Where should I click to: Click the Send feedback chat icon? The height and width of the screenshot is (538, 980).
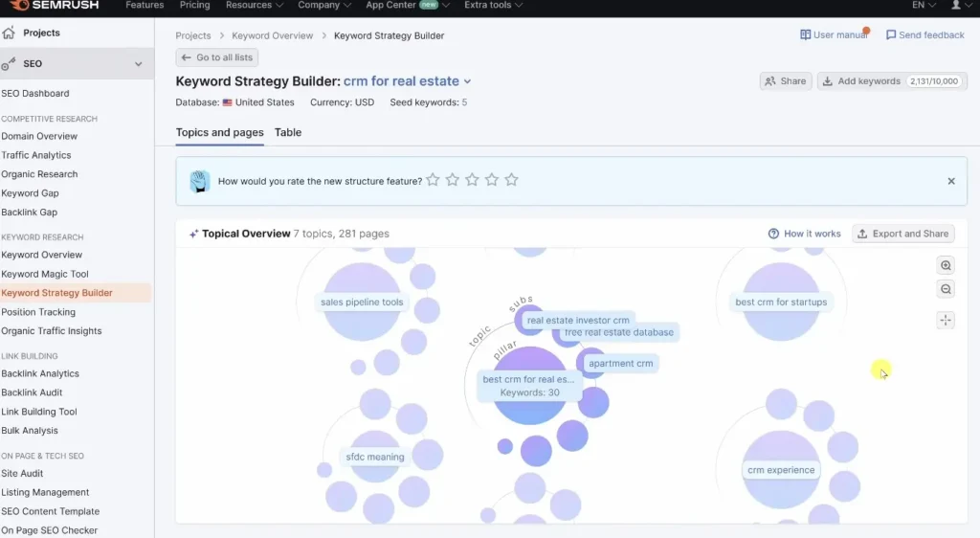click(891, 35)
